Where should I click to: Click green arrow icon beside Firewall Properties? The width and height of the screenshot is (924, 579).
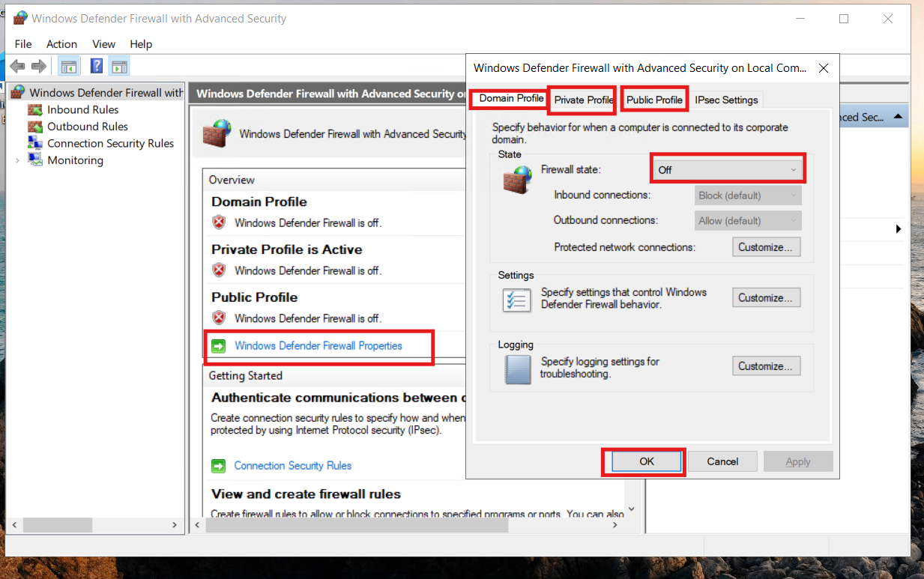click(218, 346)
